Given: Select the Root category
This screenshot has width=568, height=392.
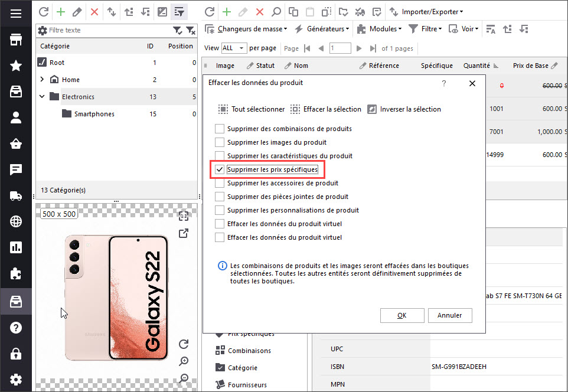Looking at the screenshot, I should (57, 63).
